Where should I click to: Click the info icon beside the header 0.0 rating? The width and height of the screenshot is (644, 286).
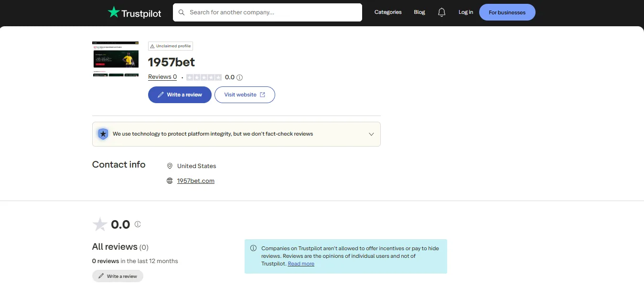pyautogui.click(x=240, y=77)
